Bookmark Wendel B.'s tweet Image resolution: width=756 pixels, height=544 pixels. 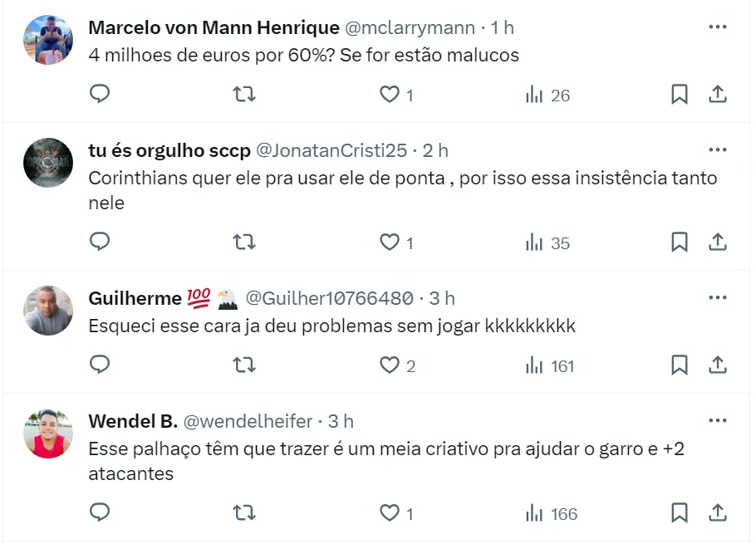tap(679, 513)
